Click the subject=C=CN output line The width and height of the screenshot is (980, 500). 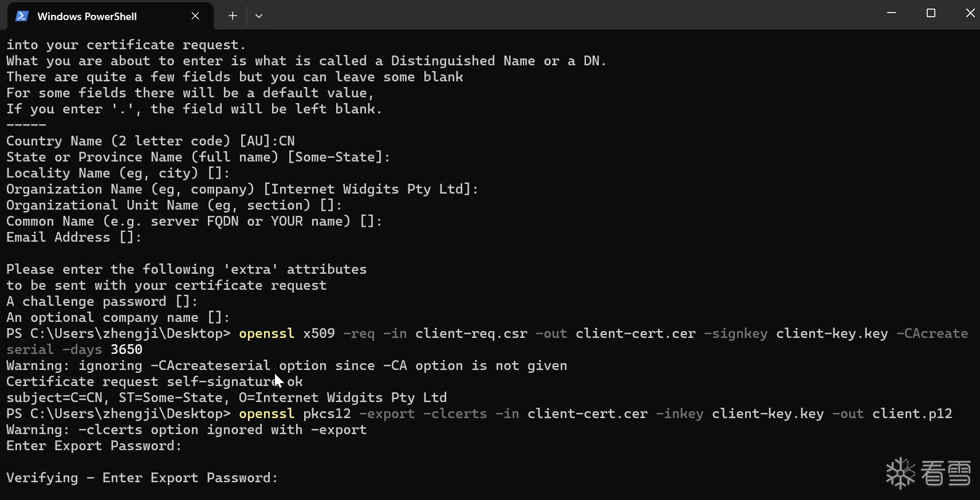226,397
